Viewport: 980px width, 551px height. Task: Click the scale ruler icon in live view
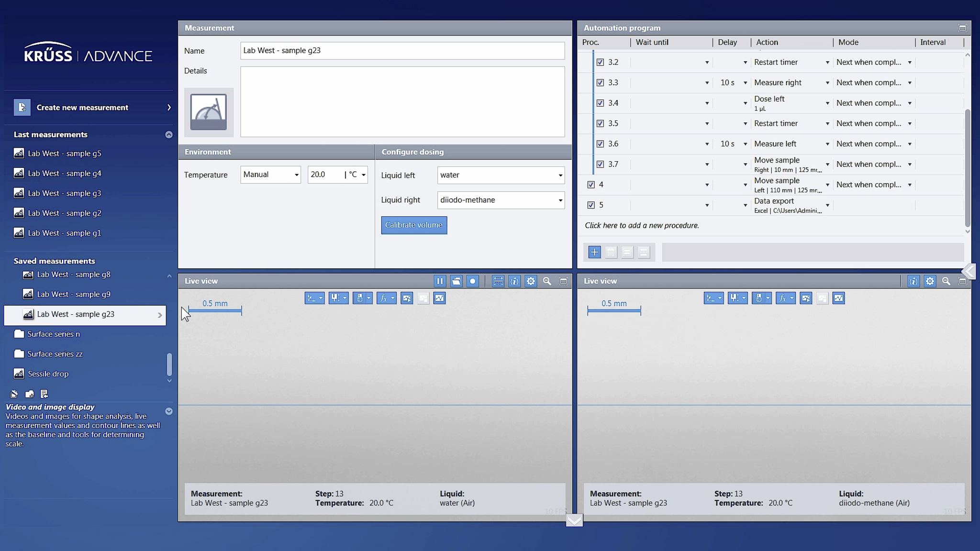point(498,281)
